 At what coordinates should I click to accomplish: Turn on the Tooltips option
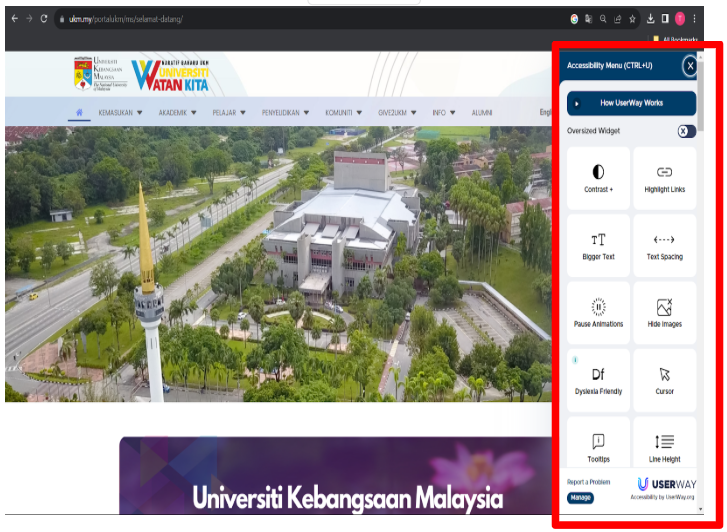(598, 447)
